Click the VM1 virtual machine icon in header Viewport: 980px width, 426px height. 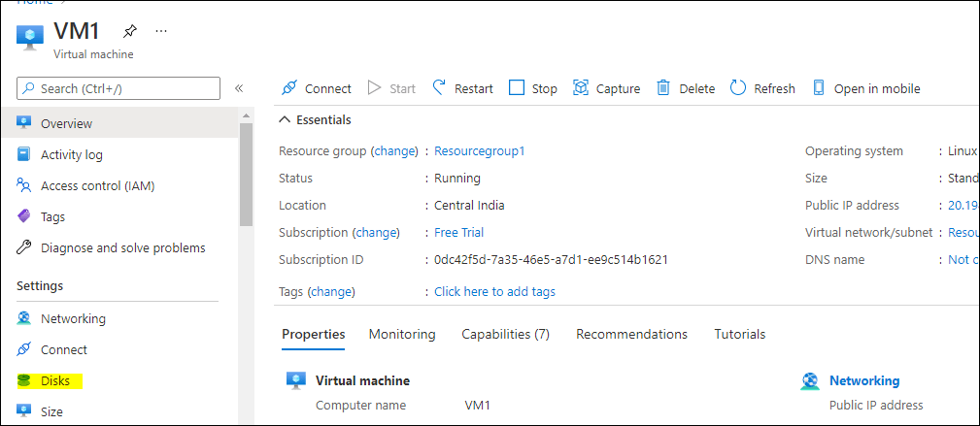[x=30, y=38]
